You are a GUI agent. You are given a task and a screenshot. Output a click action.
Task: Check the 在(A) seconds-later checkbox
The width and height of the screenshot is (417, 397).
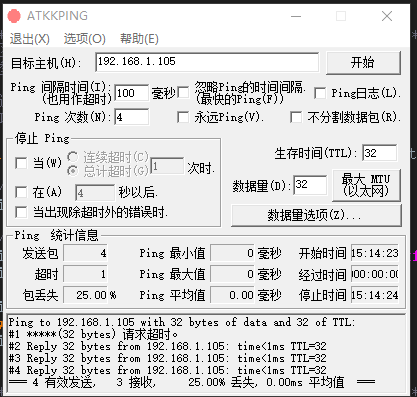pyautogui.click(x=21, y=192)
